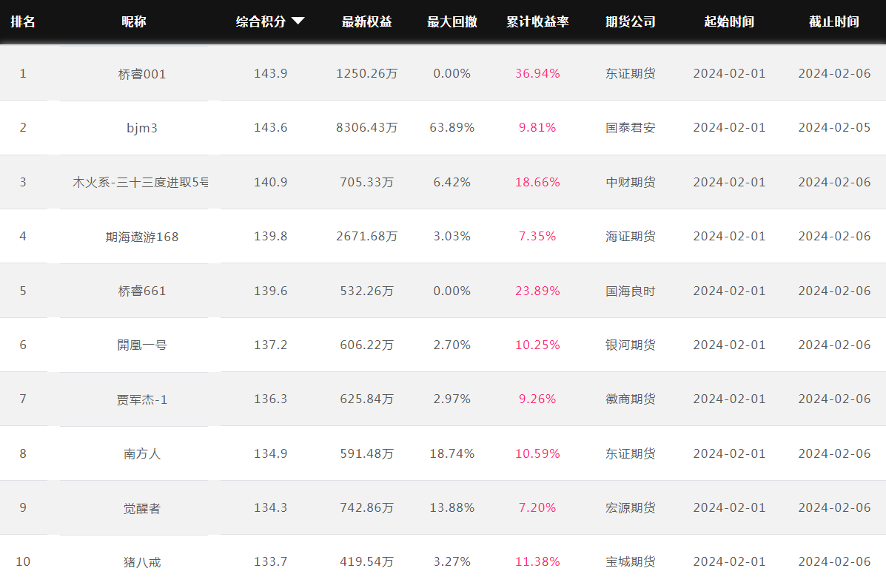Select return rate 11.38%
The width and height of the screenshot is (886, 588).
point(537,561)
